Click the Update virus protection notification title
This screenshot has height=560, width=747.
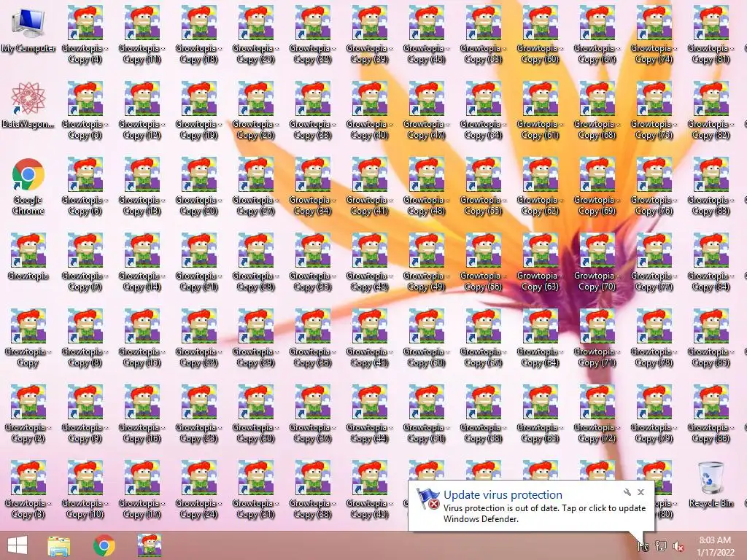click(503, 495)
